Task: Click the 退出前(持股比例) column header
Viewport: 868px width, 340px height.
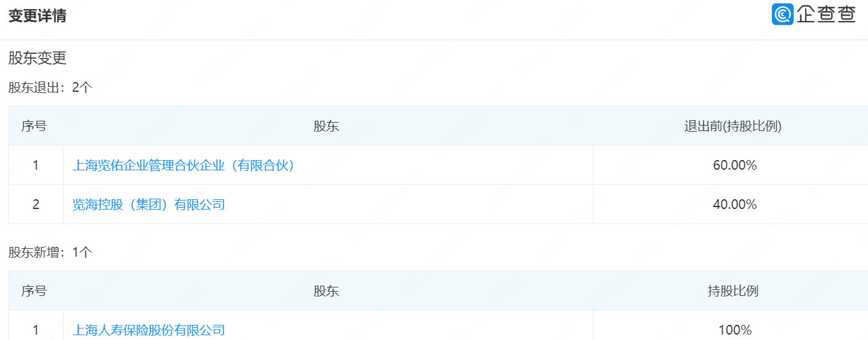Action: point(733,126)
